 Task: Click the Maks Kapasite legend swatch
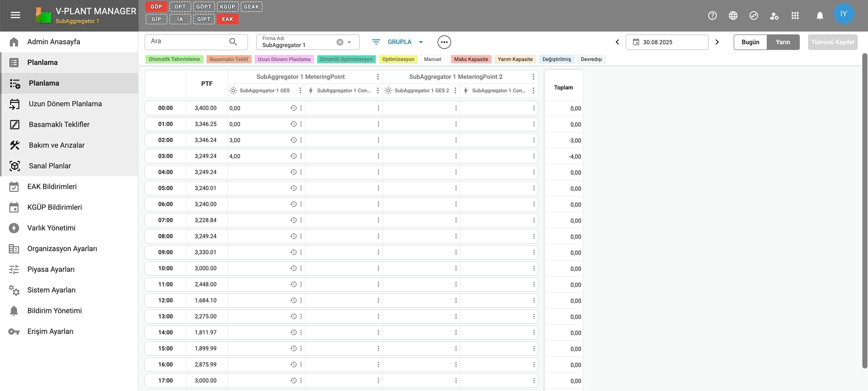click(x=471, y=59)
